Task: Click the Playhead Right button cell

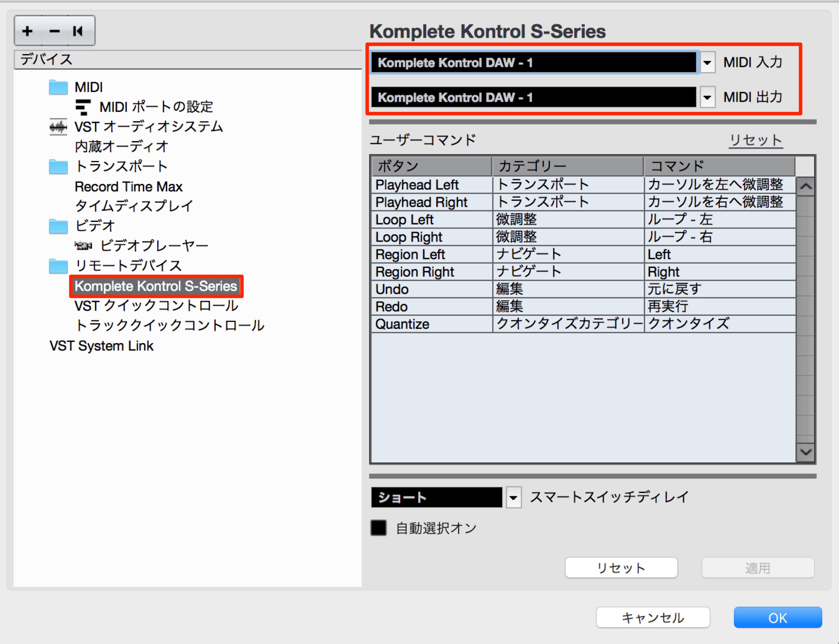Action: [x=432, y=202]
